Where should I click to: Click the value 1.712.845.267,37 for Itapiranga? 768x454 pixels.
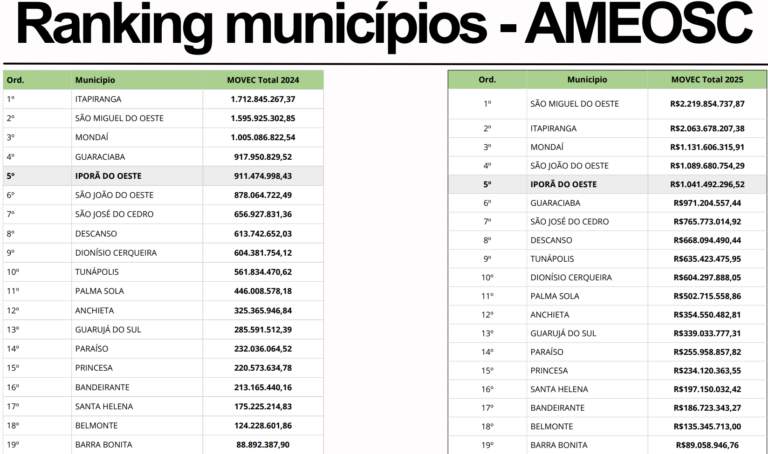coord(263,99)
